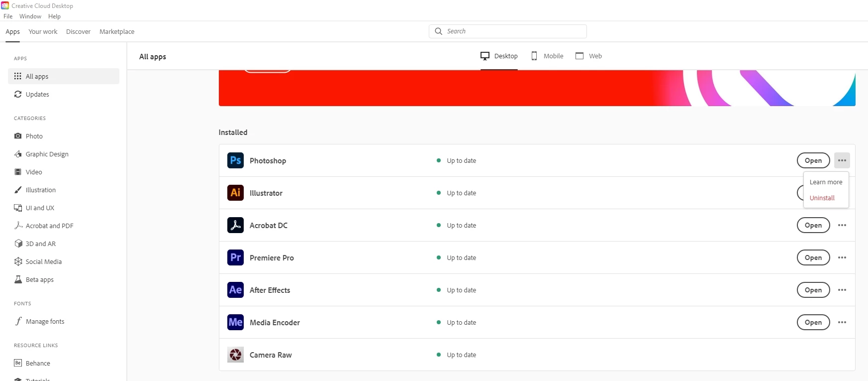Open the Window menu
Image resolution: width=868 pixels, height=381 pixels.
[x=30, y=16]
